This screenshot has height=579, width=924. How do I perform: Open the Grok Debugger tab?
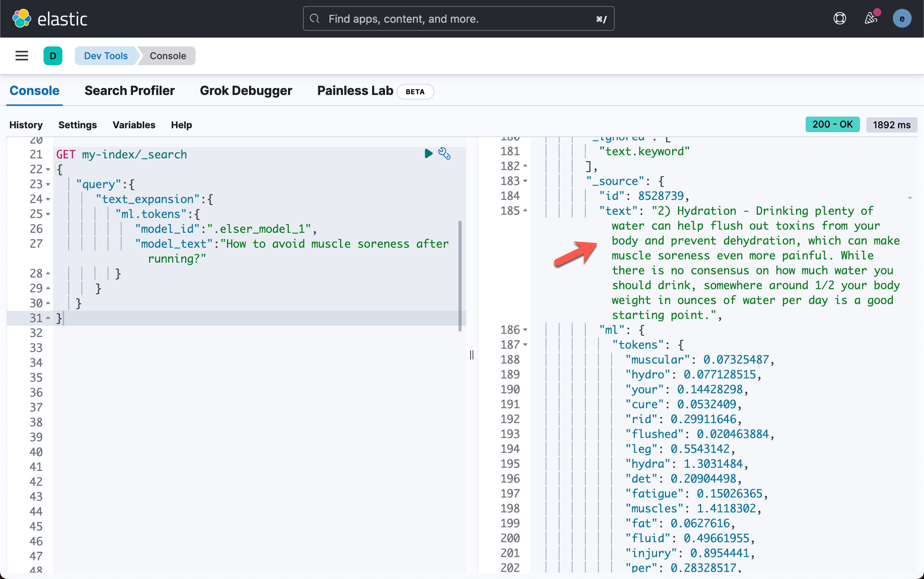[x=246, y=91]
